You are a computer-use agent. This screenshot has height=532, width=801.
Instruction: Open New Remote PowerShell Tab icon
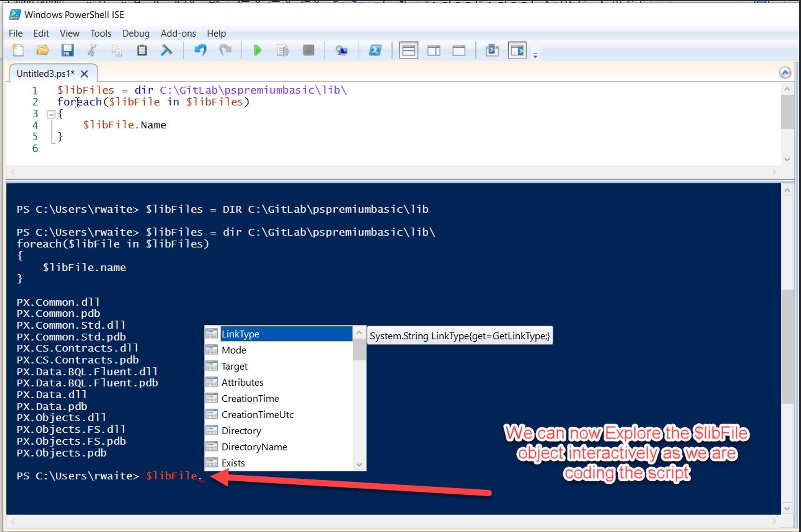pos(341,50)
